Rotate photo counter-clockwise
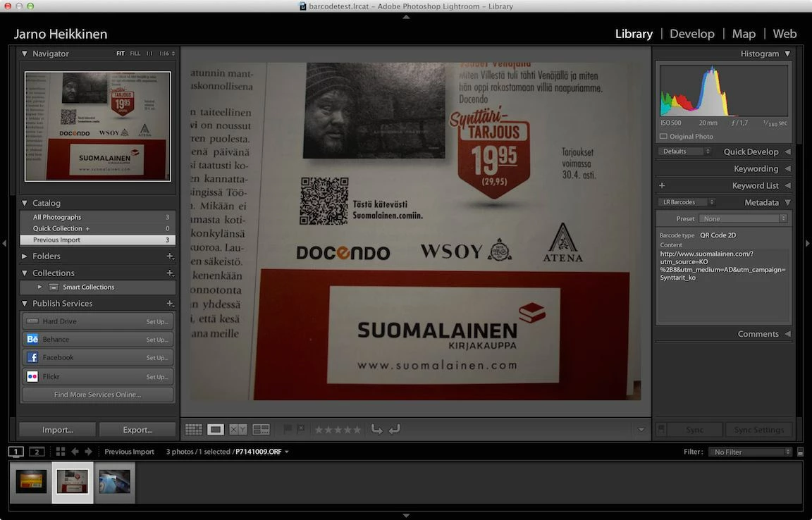Screen dimensions: 812x520 tap(377, 429)
